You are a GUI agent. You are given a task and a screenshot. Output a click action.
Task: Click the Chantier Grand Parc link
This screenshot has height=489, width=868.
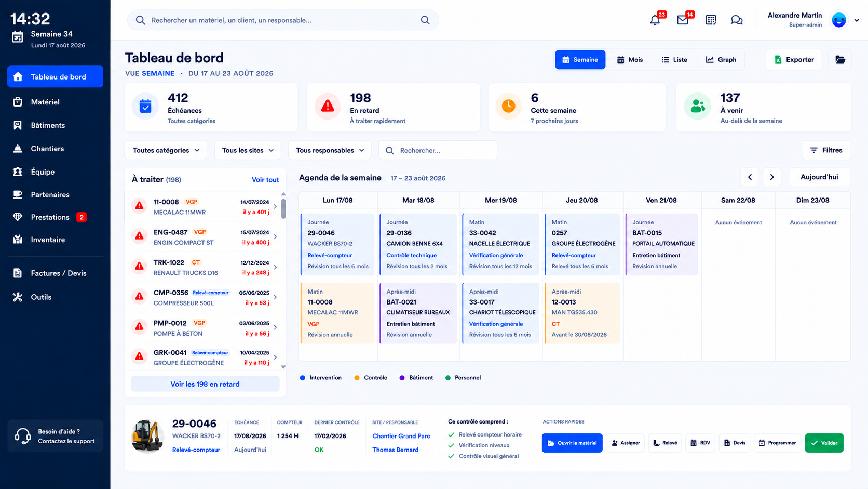[x=401, y=437]
